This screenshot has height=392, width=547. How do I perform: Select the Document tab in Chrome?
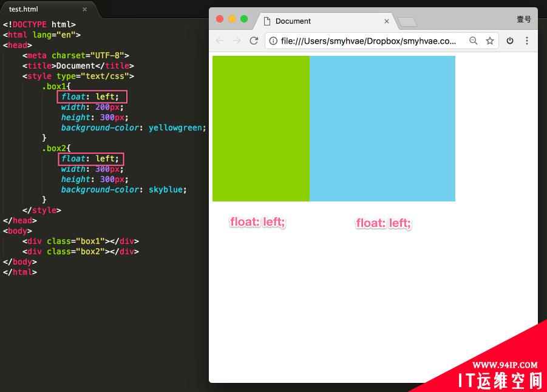[326, 21]
